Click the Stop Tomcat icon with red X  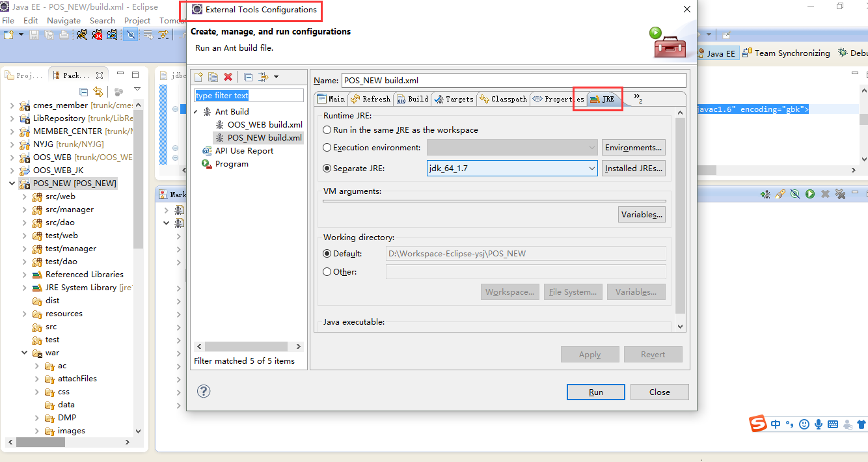pyautogui.click(x=97, y=34)
